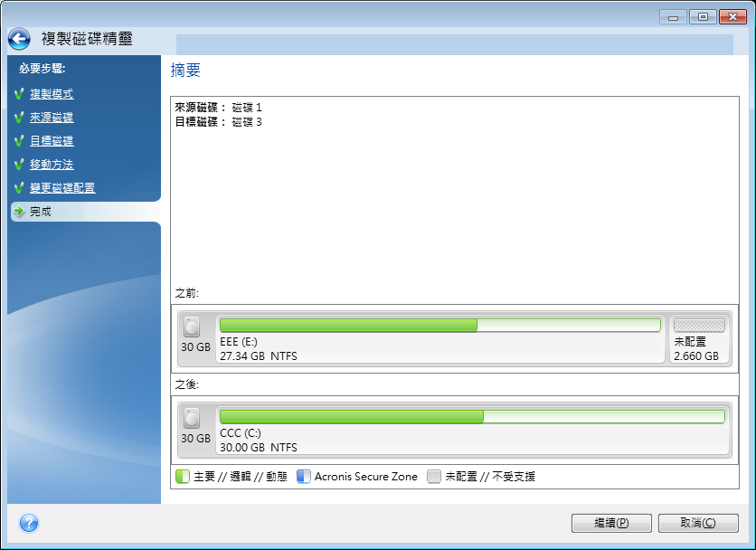Go to the 複製模式 step
756x550 pixels.
(x=52, y=93)
